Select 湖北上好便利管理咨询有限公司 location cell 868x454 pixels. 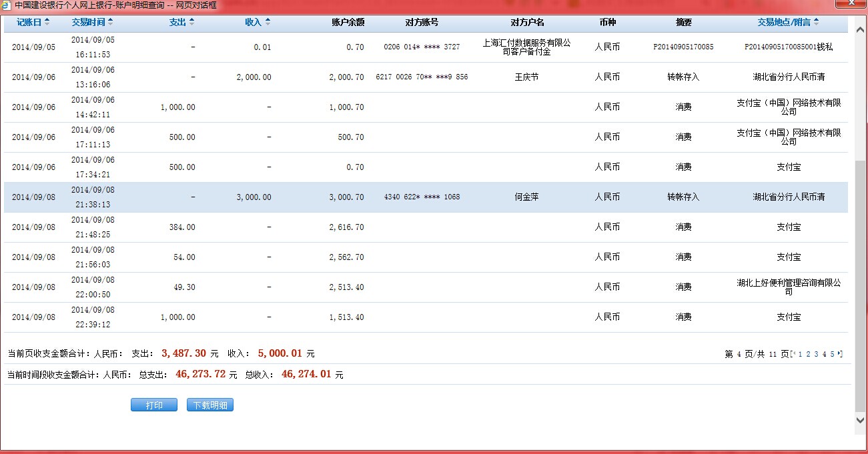click(789, 287)
